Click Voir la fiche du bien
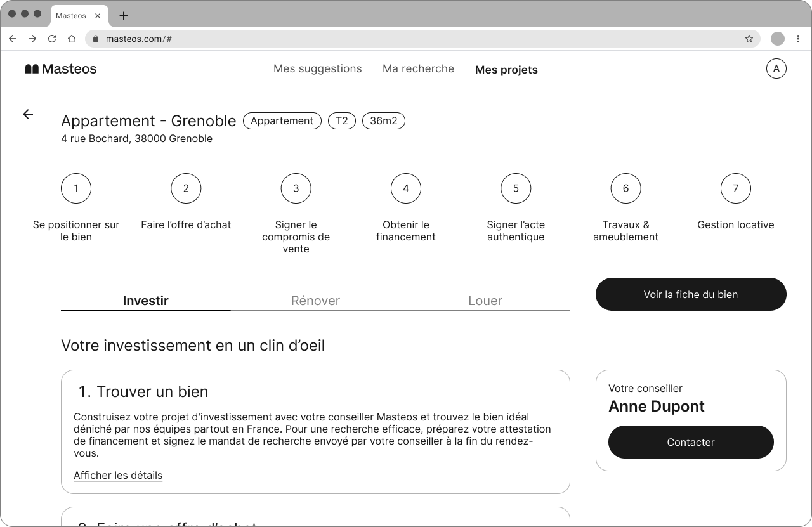This screenshot has width=812, height=527. click(691, 294)
